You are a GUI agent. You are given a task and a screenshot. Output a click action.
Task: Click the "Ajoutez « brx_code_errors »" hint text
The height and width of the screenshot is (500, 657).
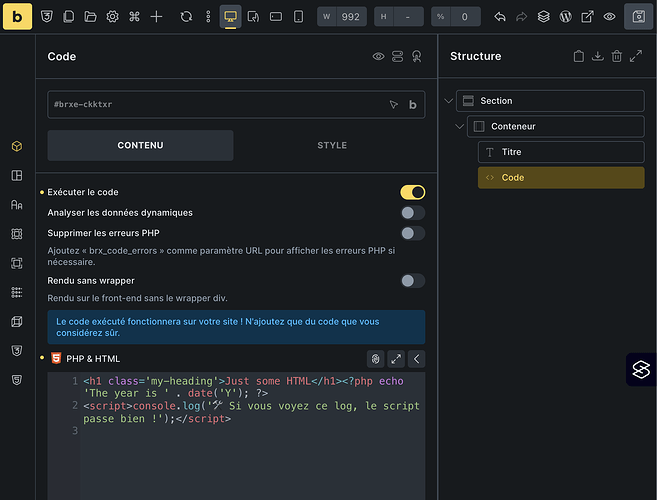click(x=221, y=256)
